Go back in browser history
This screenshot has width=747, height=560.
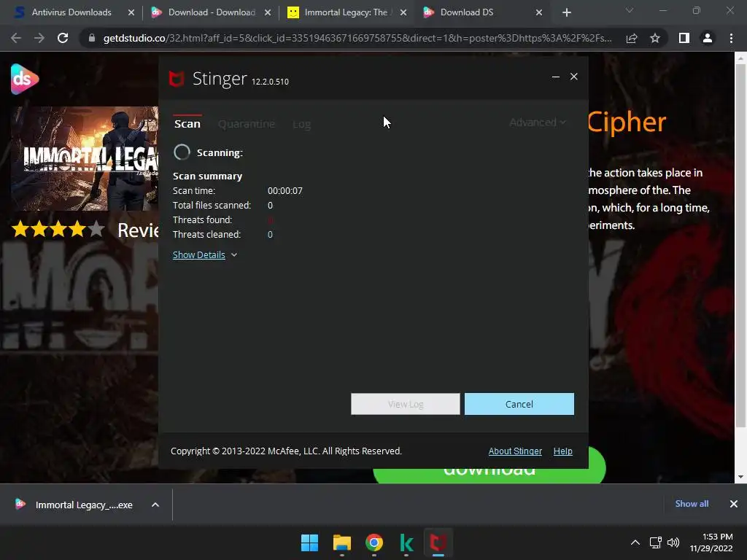pyautogui.click(x=16, y=38)
